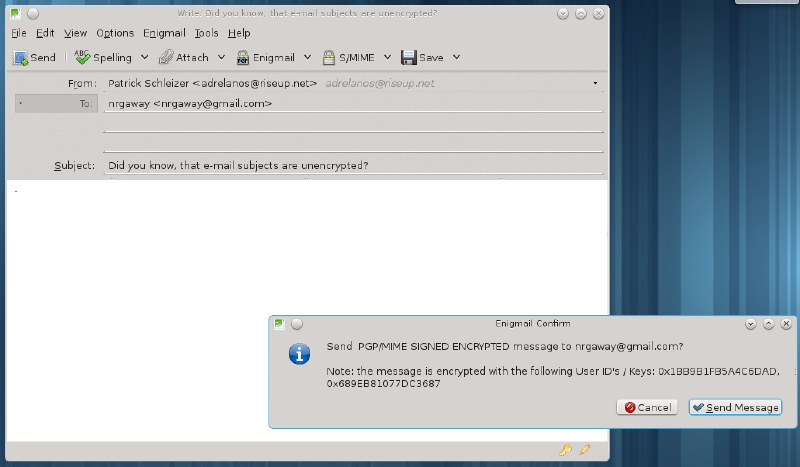Maximize the Write compose window
Image resolution: width=800 pixels, height=467 pixels.
581,14
